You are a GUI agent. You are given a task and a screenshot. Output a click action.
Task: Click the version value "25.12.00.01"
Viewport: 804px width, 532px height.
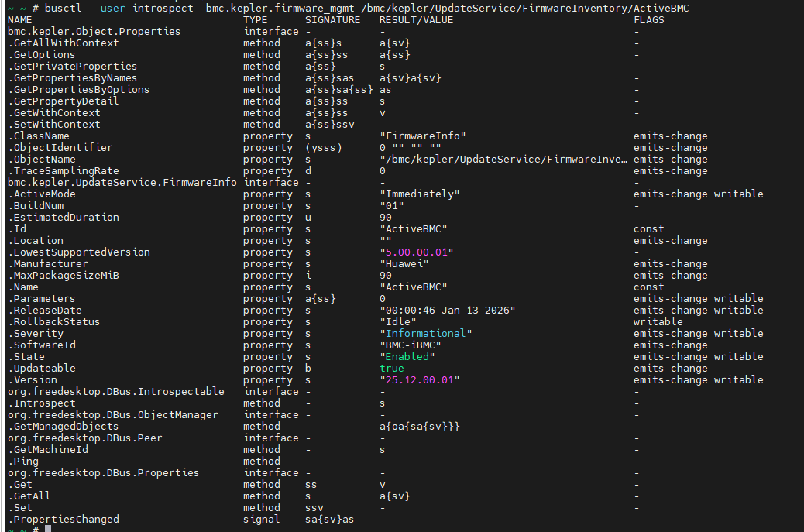click(420, 380)
